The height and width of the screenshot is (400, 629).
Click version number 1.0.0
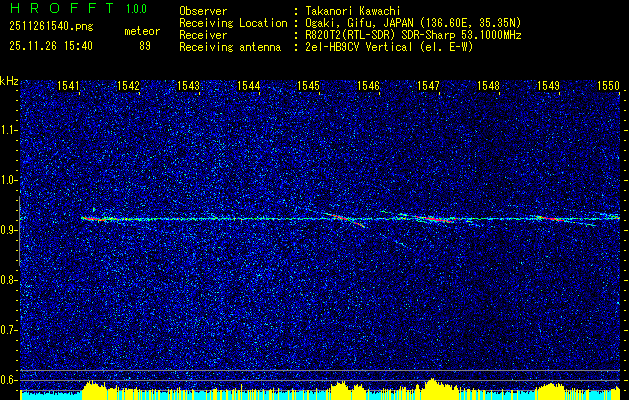pyautogui.click(x=136, y=9)
